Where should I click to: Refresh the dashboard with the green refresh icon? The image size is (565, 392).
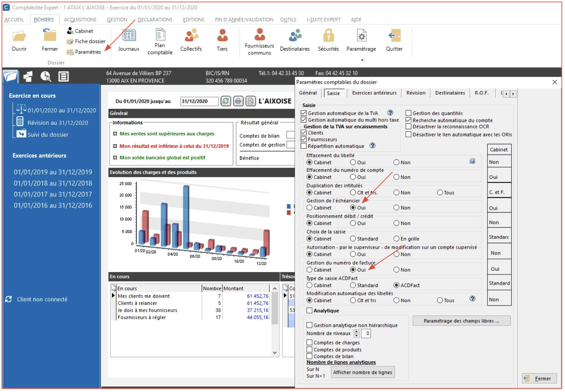(226, 101)
